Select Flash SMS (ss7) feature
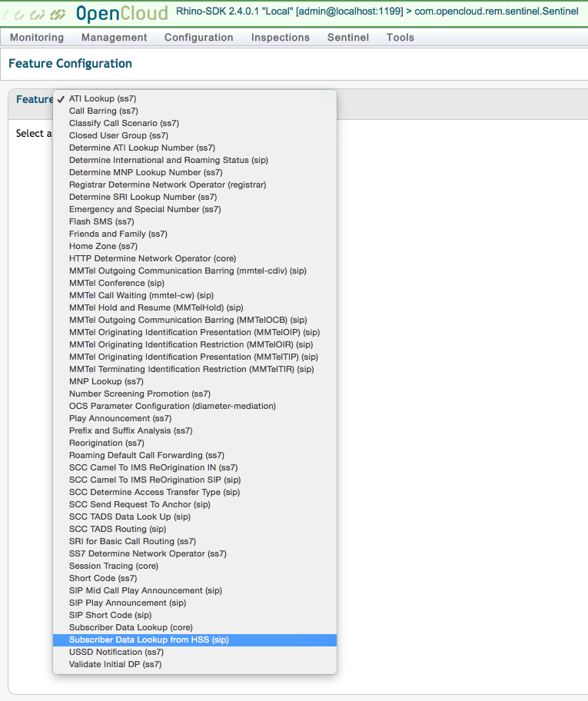The height and width of the screenshot is (701, 588). pyautogui.click(x=101, y=221)
